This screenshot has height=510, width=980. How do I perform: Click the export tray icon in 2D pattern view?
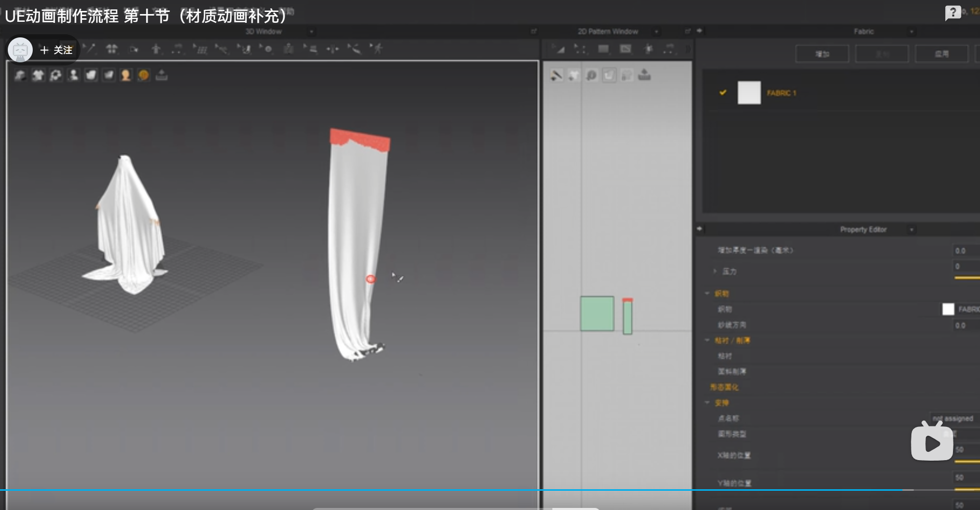[x=644, y=75]
